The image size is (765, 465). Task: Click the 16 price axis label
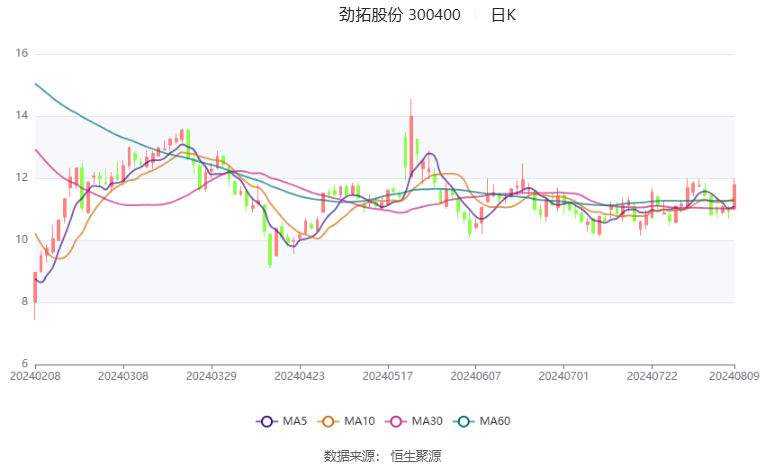click(x=20, y=54)
